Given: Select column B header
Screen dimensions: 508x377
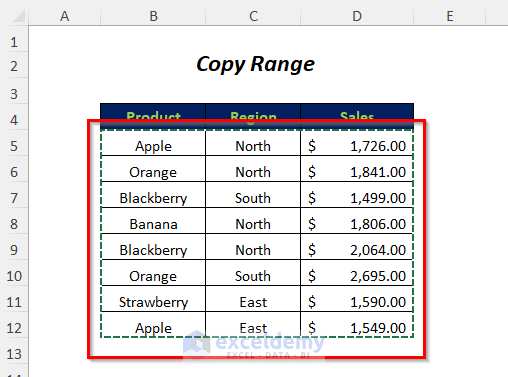Looking at the screenshot, I should coord(153,16).
